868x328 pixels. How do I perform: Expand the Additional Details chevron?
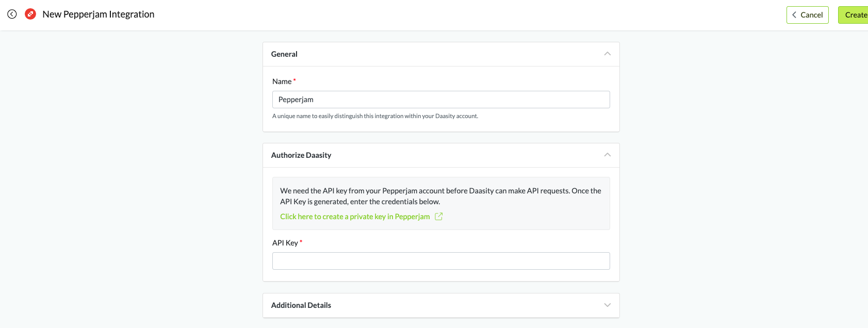point(607,305)
